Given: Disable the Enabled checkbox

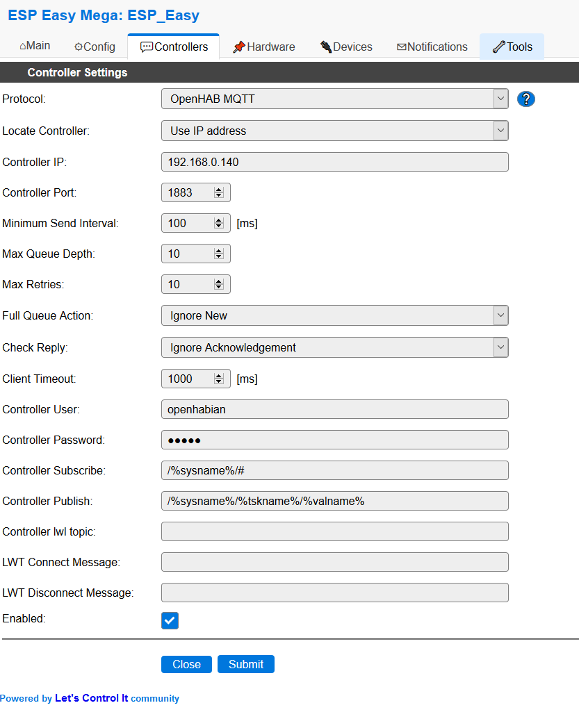Looking at the screenshot, I should click(x=170, y=620).
